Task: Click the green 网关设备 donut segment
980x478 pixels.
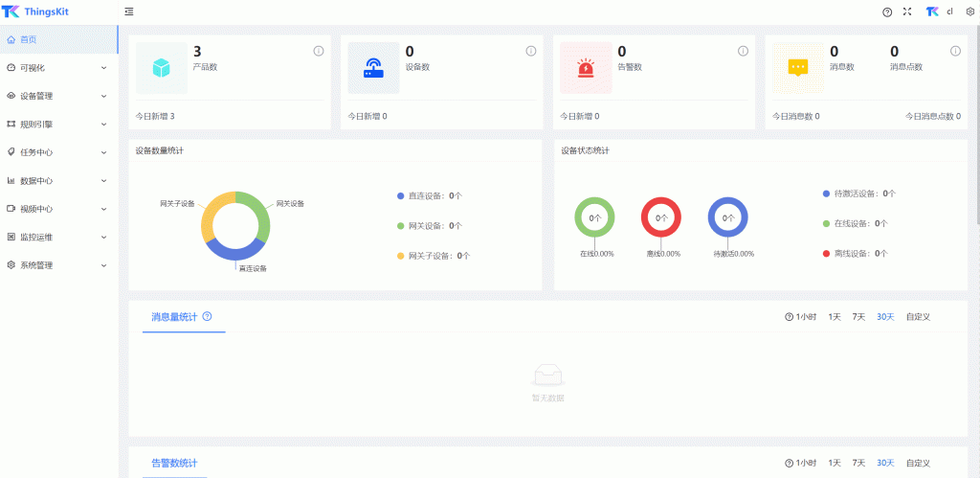Action: 260,210
